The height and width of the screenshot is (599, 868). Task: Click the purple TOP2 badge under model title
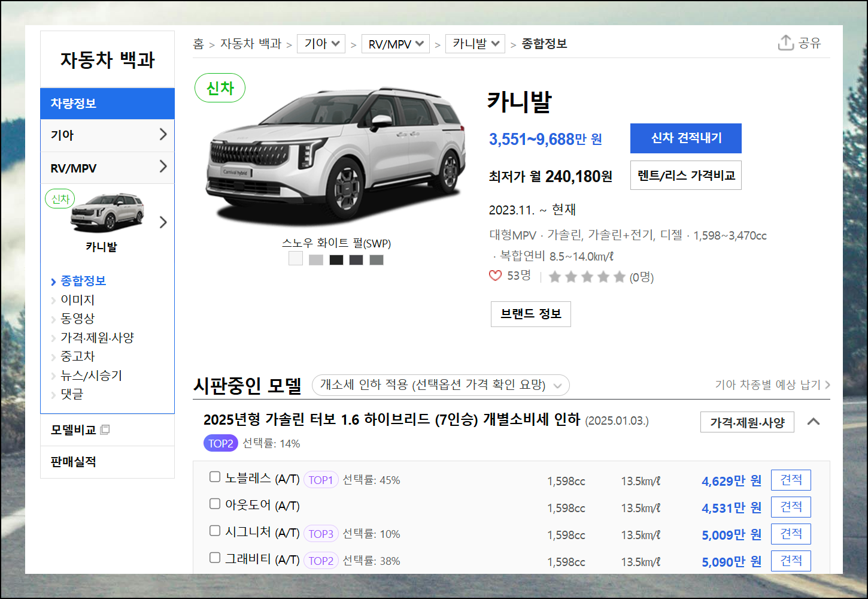[x=221, y=443]
